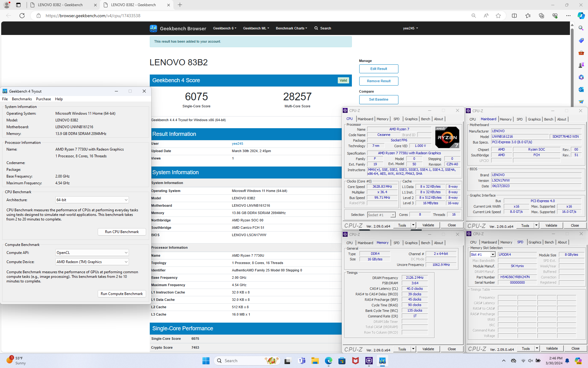The height and width of the screenshot is (368, 588).
Task: Open the browser zoom icon in address bar
Action: coord(473,16)
